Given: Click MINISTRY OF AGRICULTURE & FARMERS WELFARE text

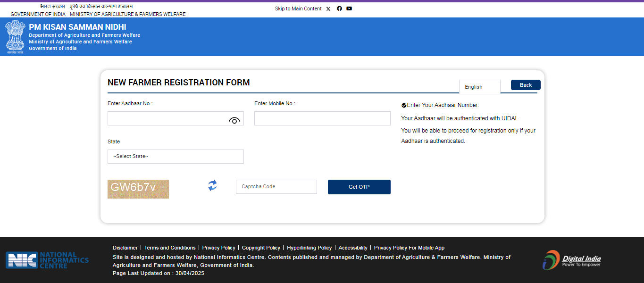Looking at the screenshot, I should [x=128, y=14].
